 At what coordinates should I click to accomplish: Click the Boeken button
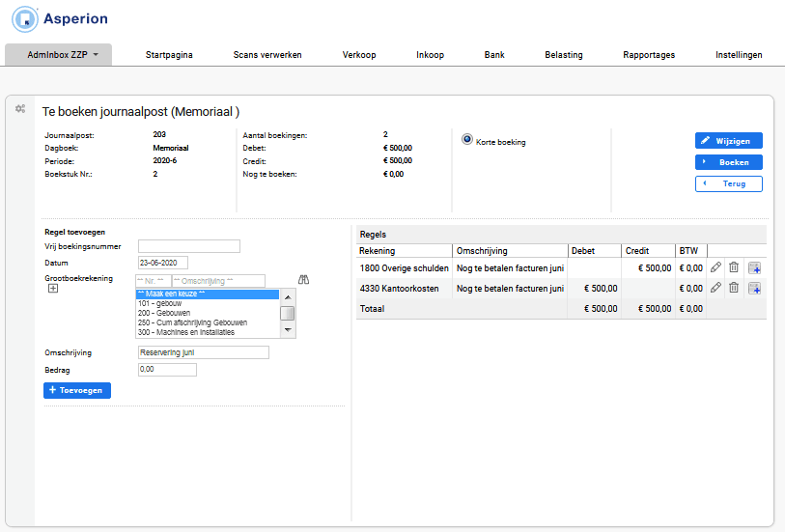[728, 162]
